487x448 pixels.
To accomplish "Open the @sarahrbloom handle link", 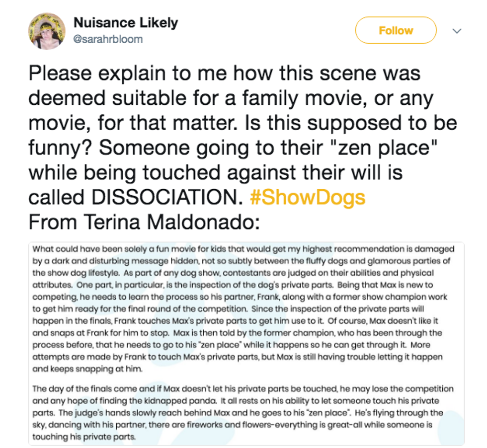I will click(108, 39).
